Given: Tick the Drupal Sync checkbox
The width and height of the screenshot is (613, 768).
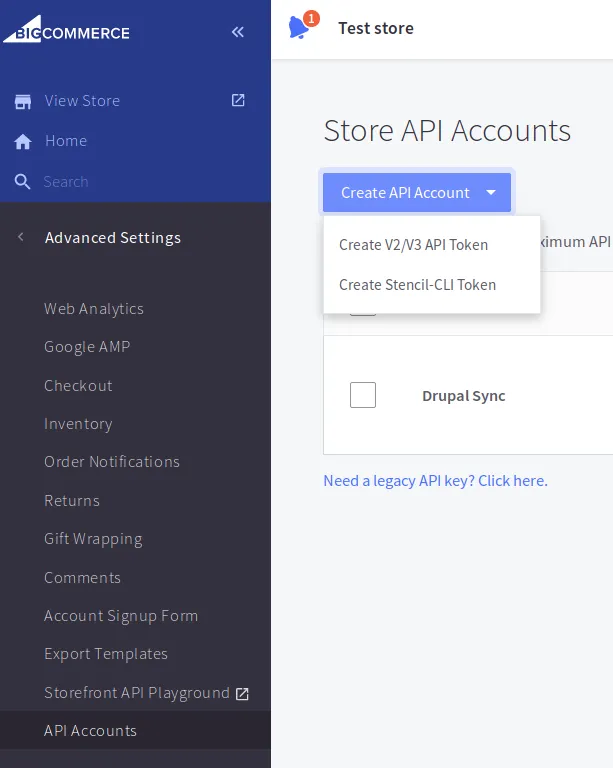Looking at the screenshot, I should [x=363, y=395].
